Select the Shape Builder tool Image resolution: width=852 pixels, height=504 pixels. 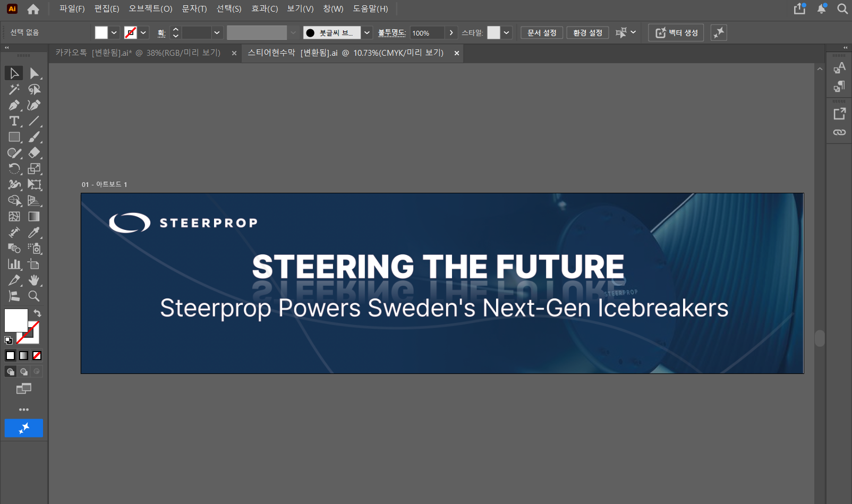(14, 201)
